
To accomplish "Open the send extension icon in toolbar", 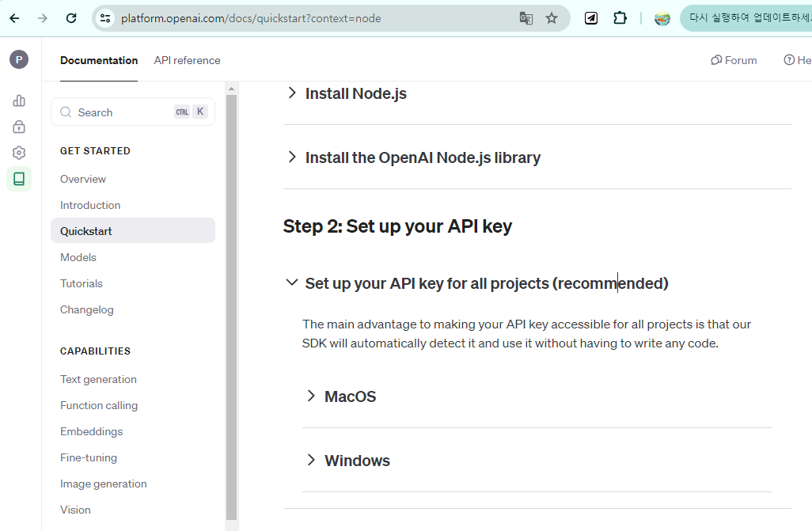I will coord(591,18).
